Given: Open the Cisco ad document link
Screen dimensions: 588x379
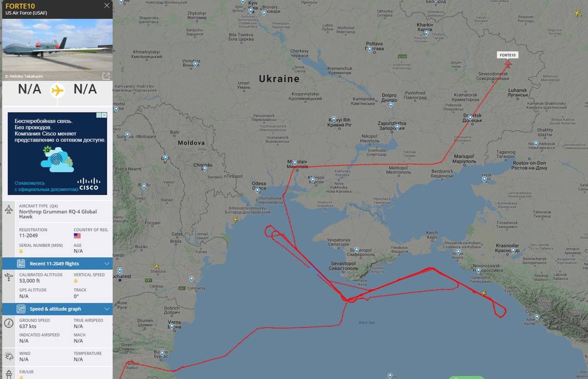Looking at the screenshot, I should coord(46,186).
